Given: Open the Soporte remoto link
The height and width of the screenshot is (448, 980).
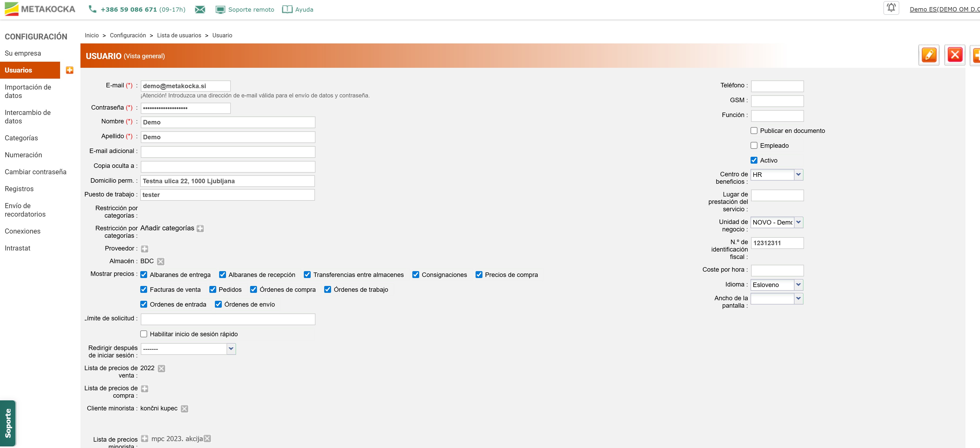Looking at the screenshot, I should pyautogui.click(x=251, y=10).
